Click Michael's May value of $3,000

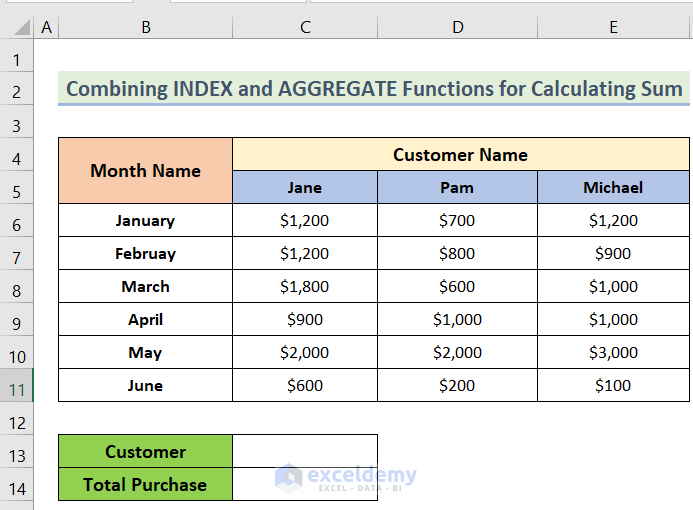tap(613, 353)
